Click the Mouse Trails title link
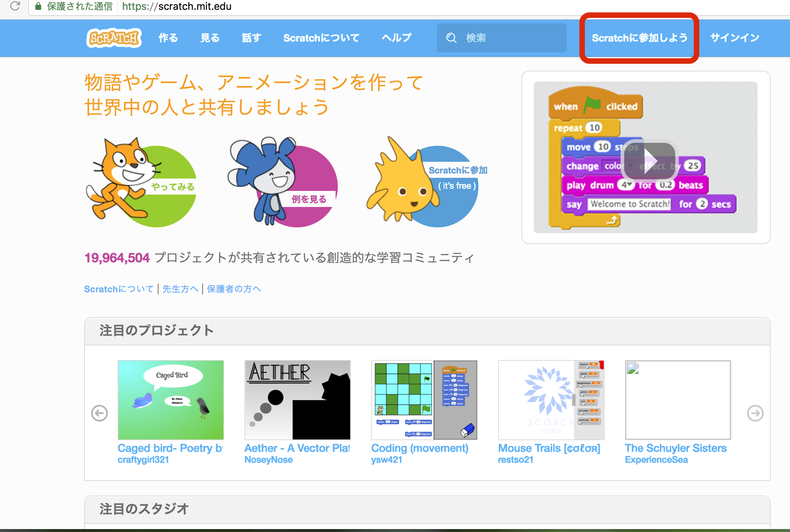The width and height of the screenshot is (790, 532). (x=549, y=448)
